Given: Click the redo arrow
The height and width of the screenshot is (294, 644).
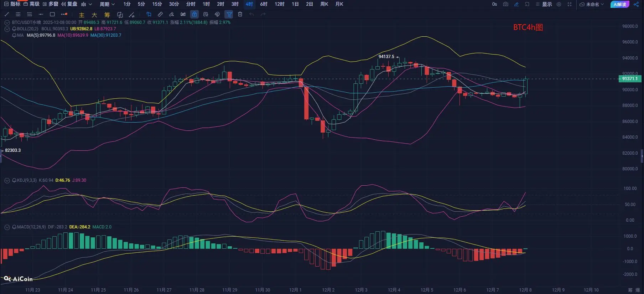Looking at the screenshot, I should [263, 14].
